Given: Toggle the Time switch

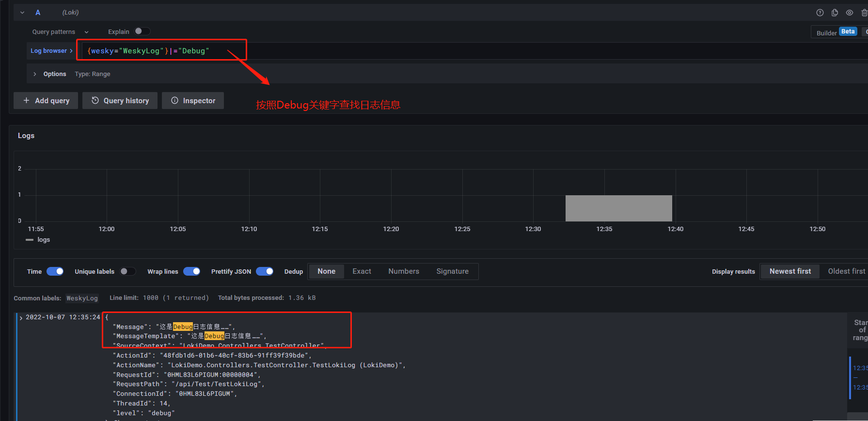Looking at the screenshot, I should coord(55,271).
